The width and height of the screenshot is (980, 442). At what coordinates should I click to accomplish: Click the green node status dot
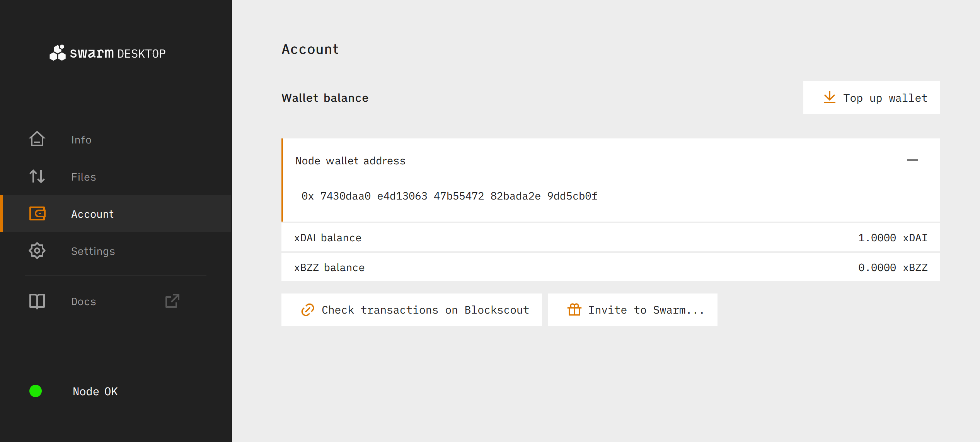pyautogui.click(x=36, y=391)
